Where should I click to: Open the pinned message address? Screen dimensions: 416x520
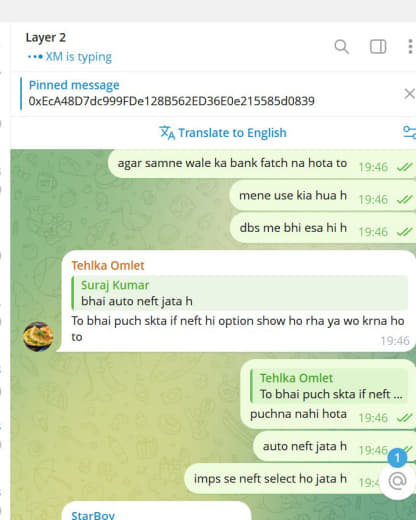[172, 101]
